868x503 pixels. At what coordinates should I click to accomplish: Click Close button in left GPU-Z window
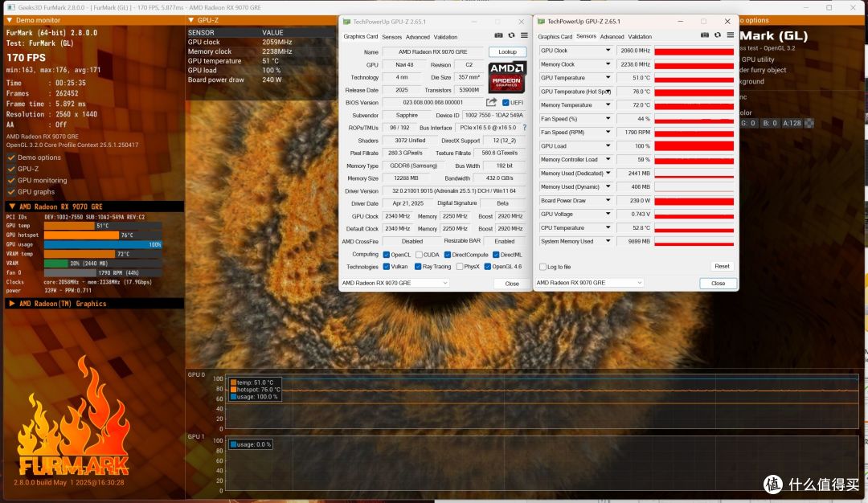pyautogui.click(x=512, y=284)
